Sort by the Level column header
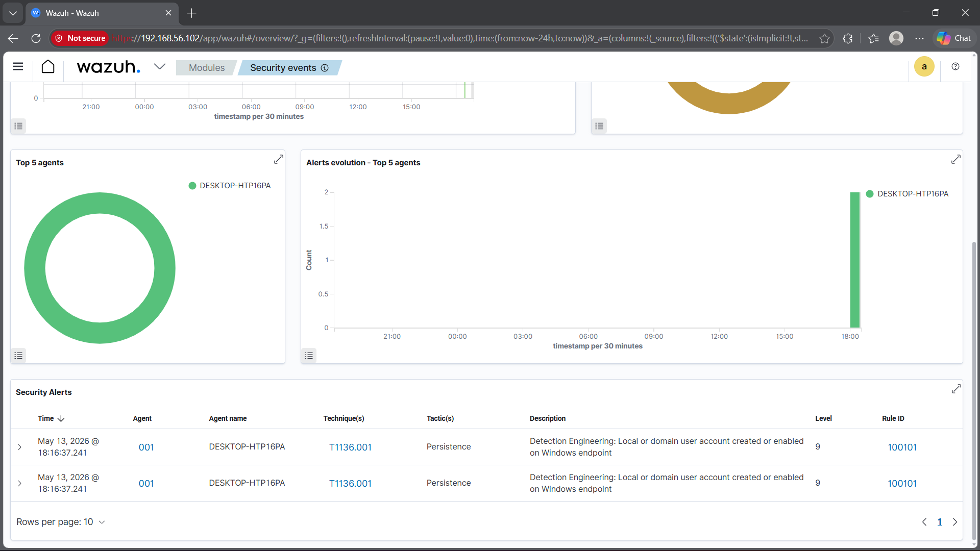This screenshot has height=551, width=980. 823,418
